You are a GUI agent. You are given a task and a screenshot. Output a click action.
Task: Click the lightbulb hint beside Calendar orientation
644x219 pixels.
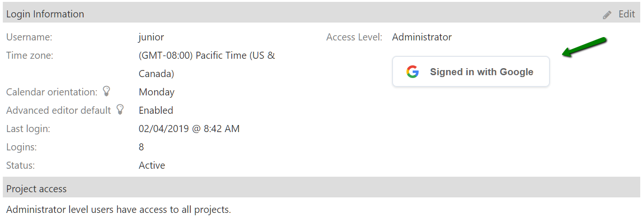pyautogui.click(x=107, y=91)
